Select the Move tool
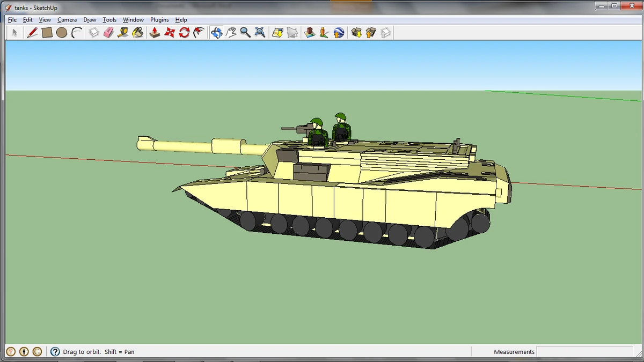 point(171,32)
